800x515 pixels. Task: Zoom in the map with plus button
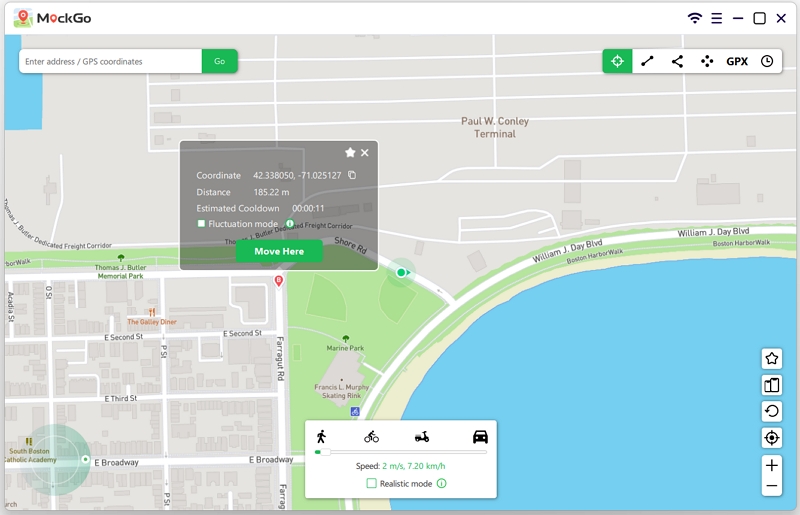click(771, 465)
